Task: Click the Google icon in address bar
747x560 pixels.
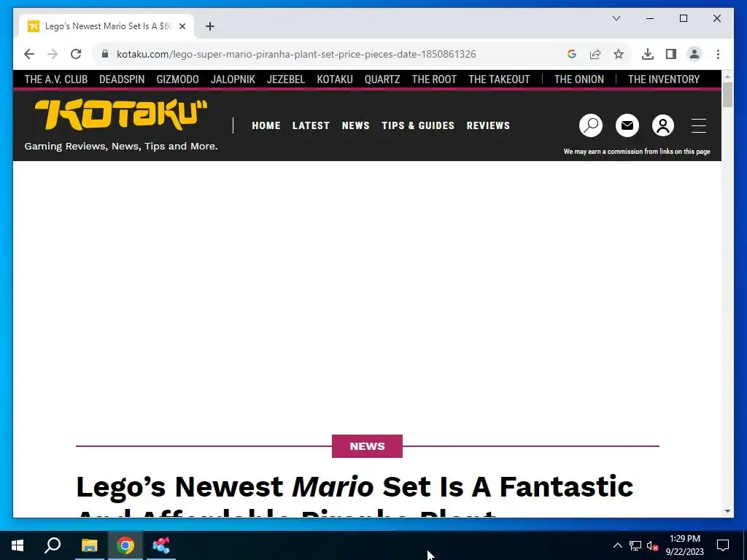Action: [572, 54]
